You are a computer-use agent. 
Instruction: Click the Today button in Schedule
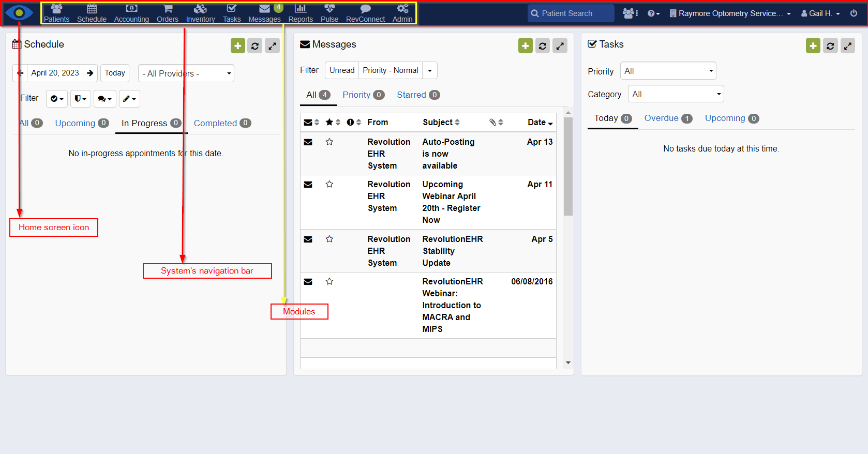[115, 73]
